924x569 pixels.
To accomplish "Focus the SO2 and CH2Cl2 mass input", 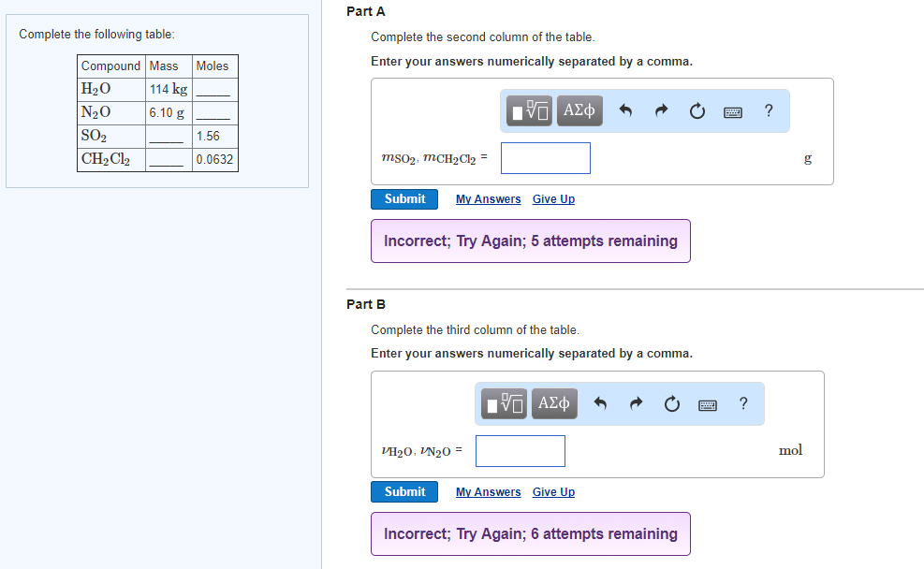I will pyautogui.click(x=546, y=158).
